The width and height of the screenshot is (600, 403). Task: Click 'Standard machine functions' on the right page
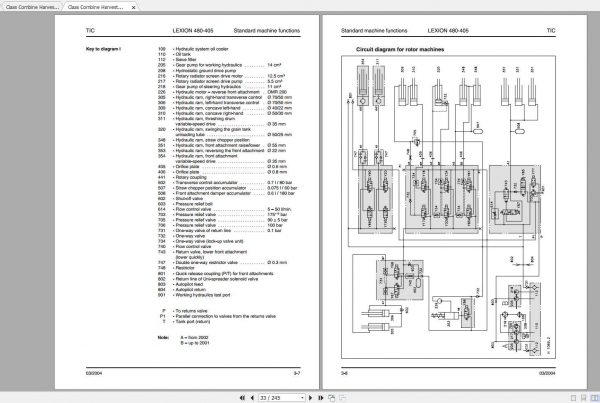(x=374, y=31)
